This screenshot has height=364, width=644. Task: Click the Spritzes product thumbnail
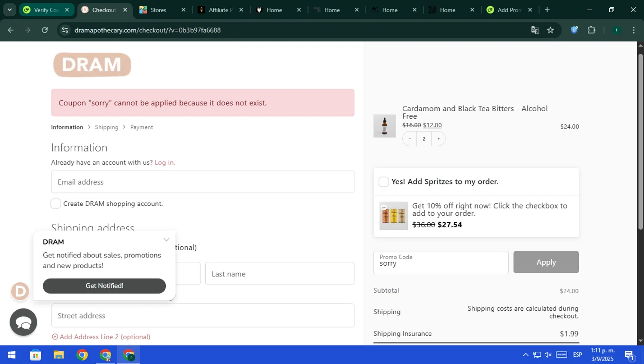tap(393, 216)
